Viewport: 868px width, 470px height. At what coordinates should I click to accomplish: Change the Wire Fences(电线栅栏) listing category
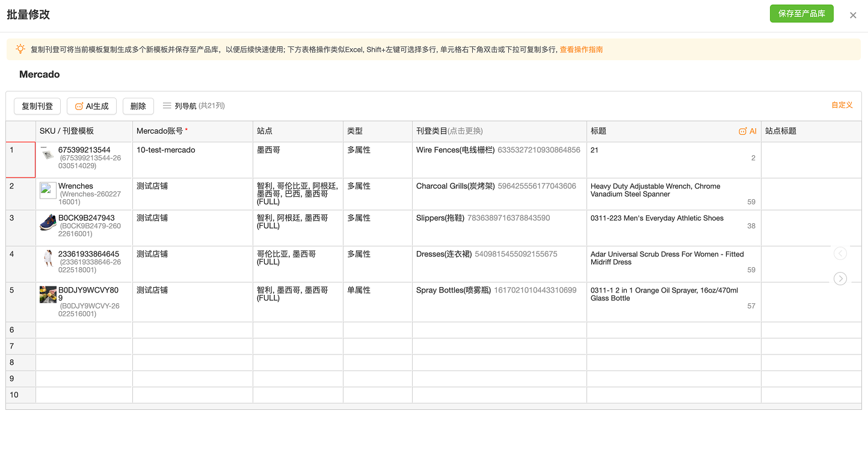point(498,150)
